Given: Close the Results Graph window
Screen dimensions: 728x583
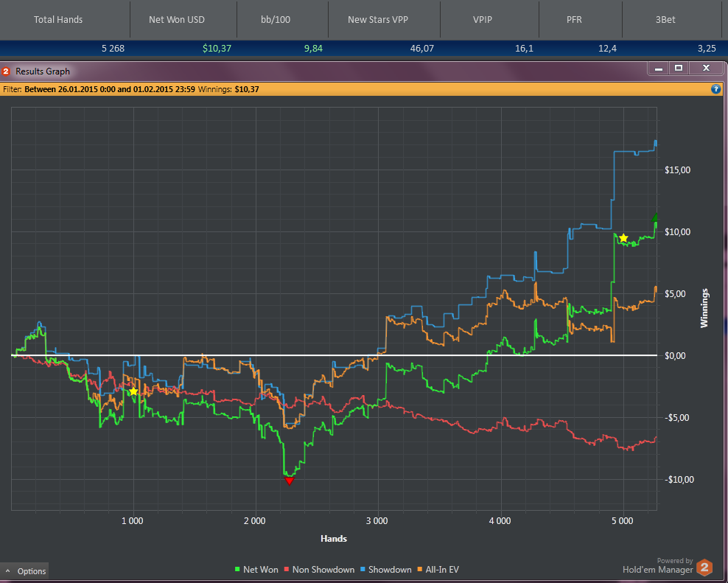Looking at the screenshot, I should 706,69.
